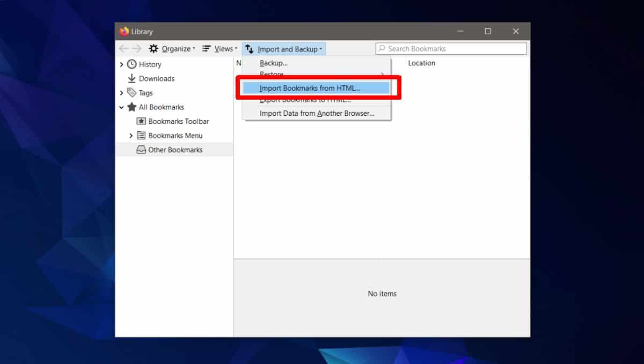Image resolution: width=644 pixels, height=364 pixels.
Task: Click the All Bookmarks star icon
Action: (x=131, y=107)
